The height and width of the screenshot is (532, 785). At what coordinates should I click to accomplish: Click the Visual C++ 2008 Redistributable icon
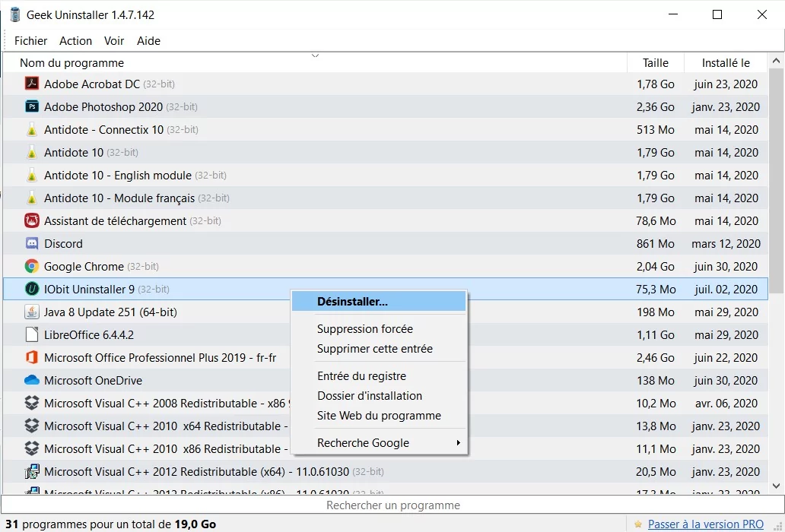coord(31,403)
